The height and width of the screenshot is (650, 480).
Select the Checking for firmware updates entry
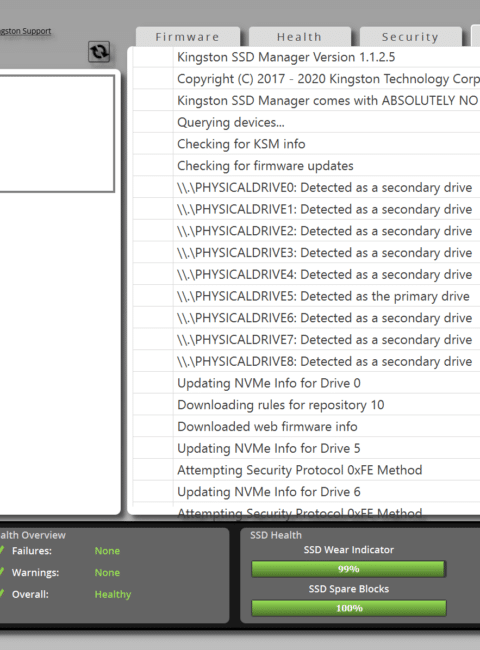[x=306, y=166]
